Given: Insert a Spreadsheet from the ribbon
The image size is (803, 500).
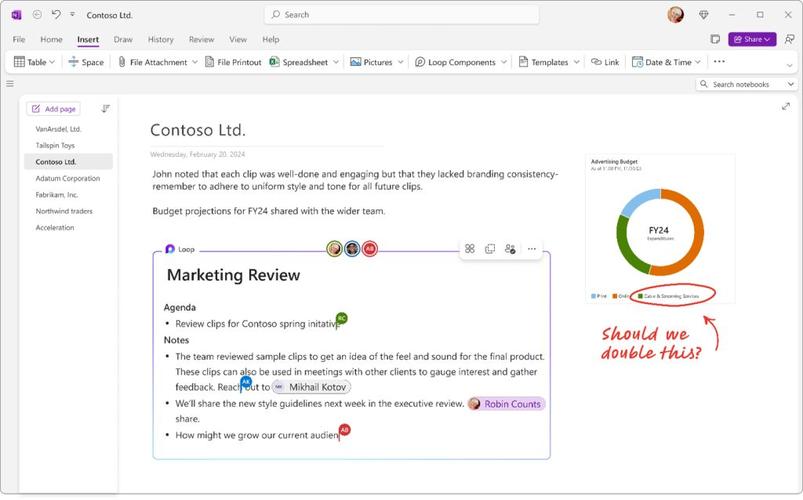Looking at the screenshot, I should (x=299, y=62).
